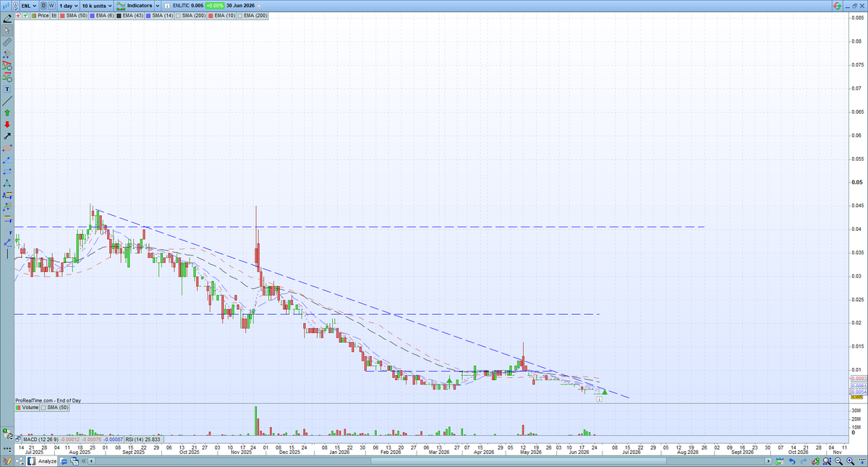The width and height of the screenshot is (868, 467).
Task: Click the horizontal scrollbar left arrow
Action: [x=91, y=460]
